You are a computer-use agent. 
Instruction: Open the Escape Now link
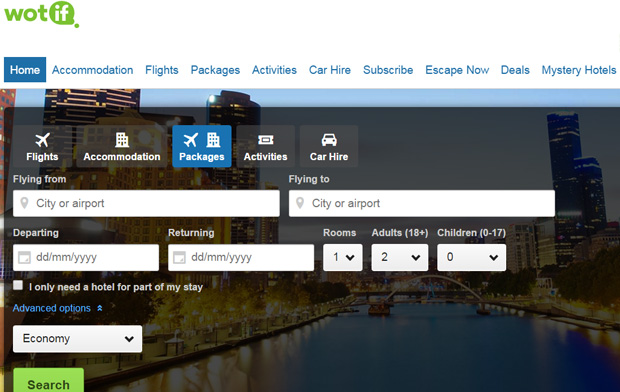pos(457,70)
